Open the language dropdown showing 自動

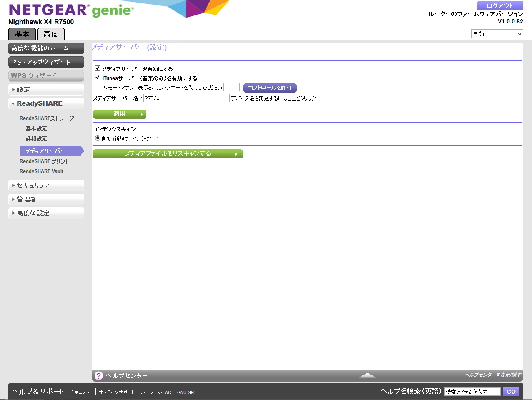point(497,34)
